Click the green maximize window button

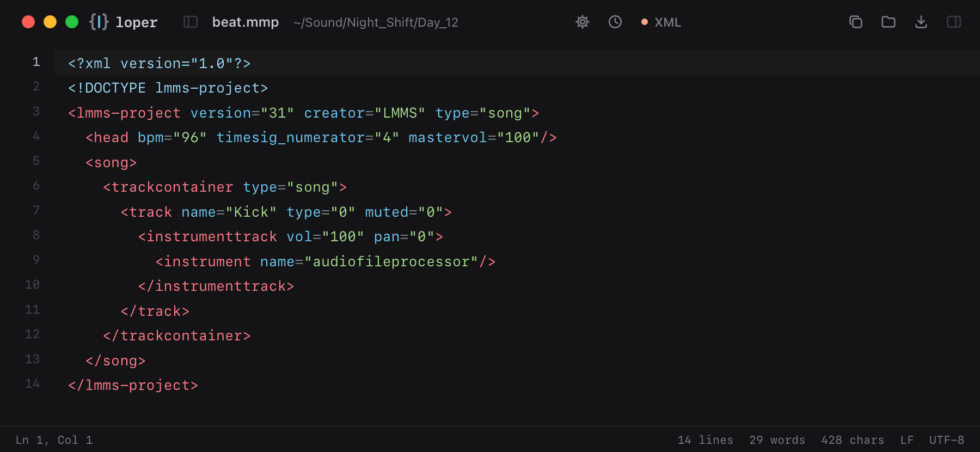point(72,22)
